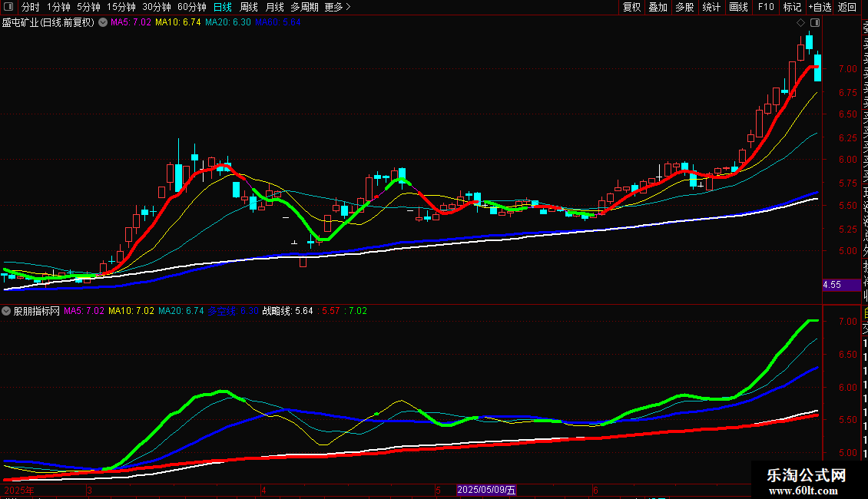Click the 多空线: 6.30 indicator label
Viewport: 868px width, 499px height.
(x=233, y=312)
